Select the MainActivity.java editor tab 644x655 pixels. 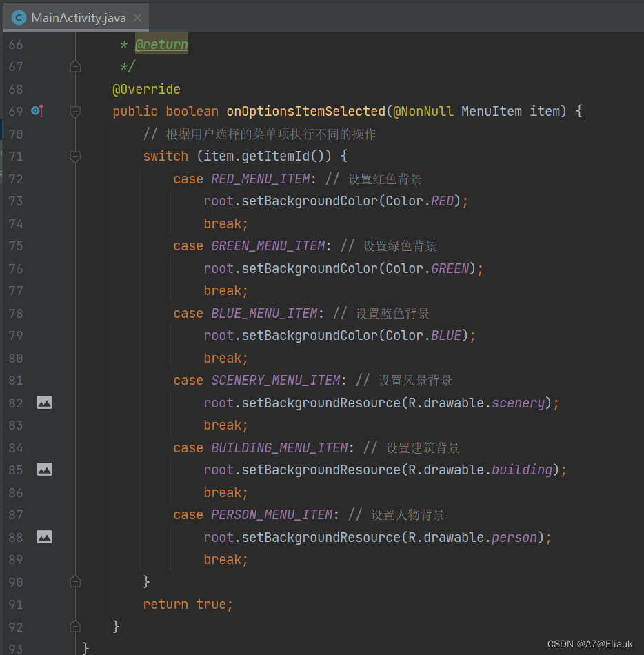(x=76, y=17)
